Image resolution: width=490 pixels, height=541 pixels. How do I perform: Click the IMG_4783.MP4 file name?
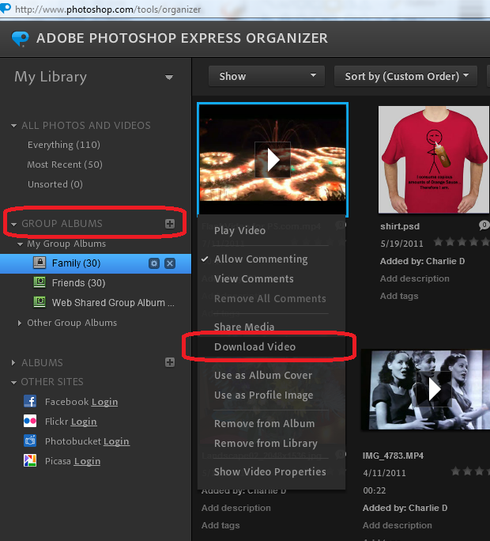tap(393, 455)
